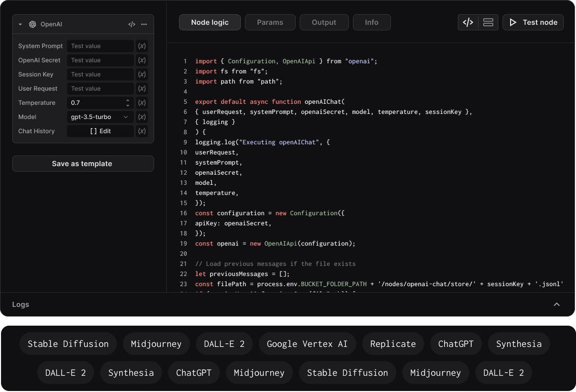Click the OpenAI logo in the node header

coord(32,24)
